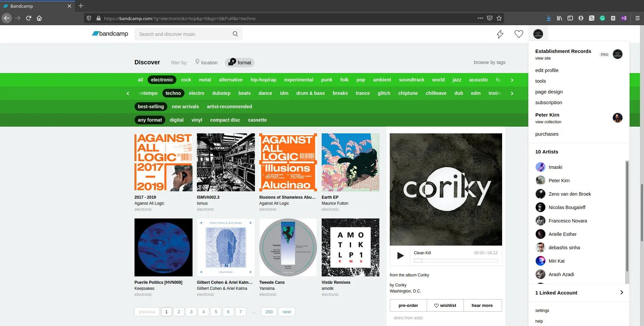Open a new browser tab

(81, 6)
